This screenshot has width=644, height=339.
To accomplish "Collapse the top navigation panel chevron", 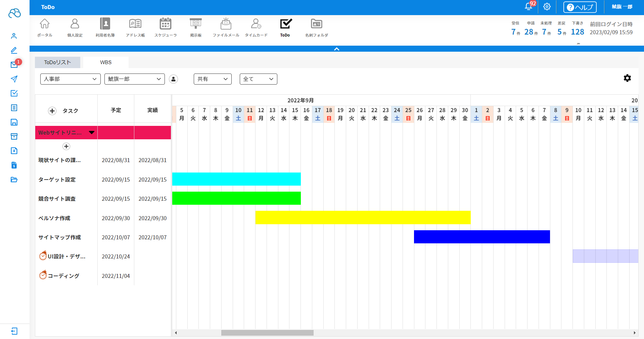I will [x=336, y=49].
